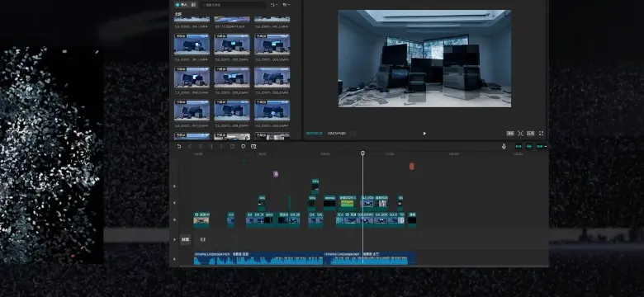644x297 pixels.
Task: Select the orange marker above the timeline tracks
Action: [x=411, y=166]
